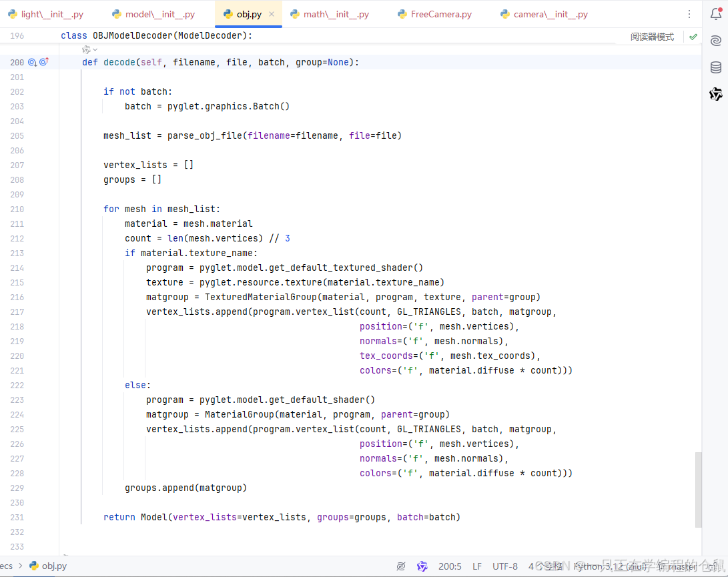Open the LF line separator selector
728x577 pixels.
point(477,566)
